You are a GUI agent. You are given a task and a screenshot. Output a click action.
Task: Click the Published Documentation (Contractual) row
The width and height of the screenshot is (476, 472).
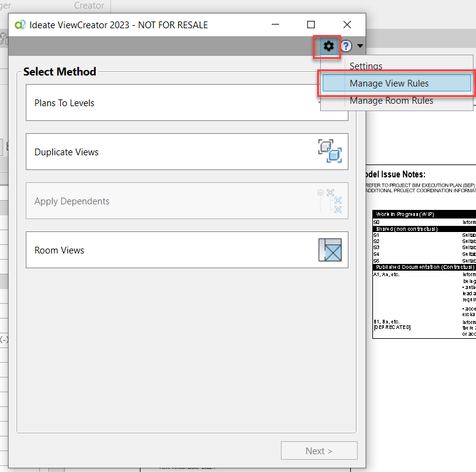point(425,267)
